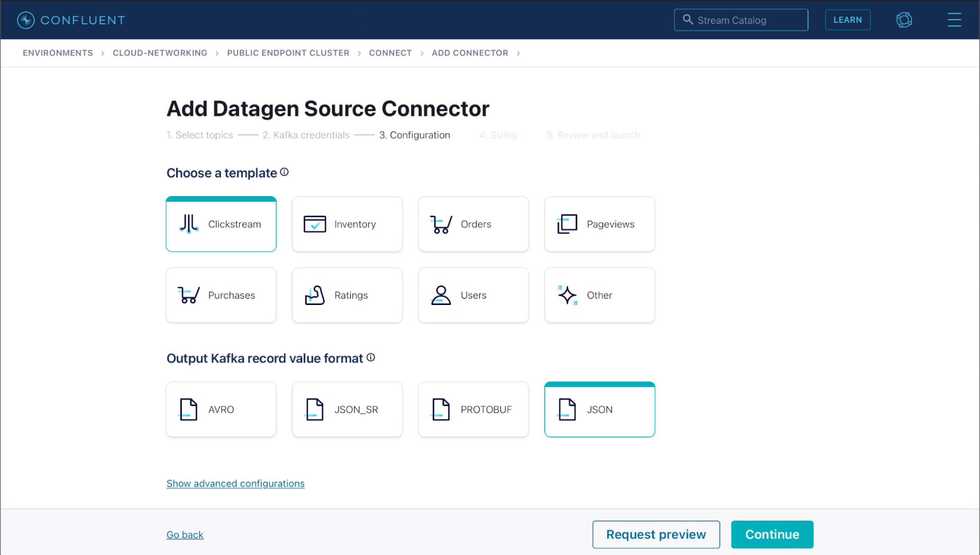Click the Ratings template icon

315,295
